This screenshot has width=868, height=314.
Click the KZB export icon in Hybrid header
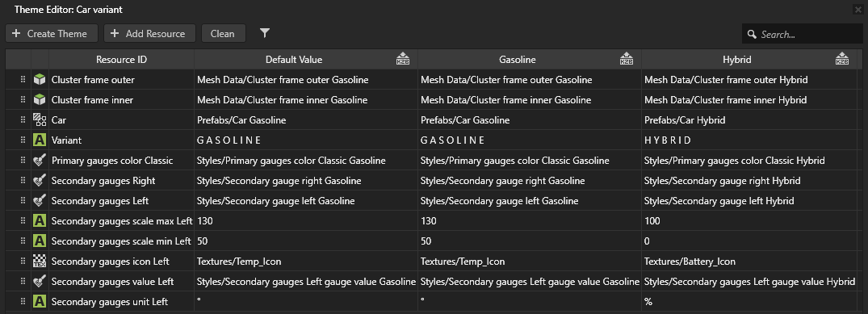pos(842,59)
